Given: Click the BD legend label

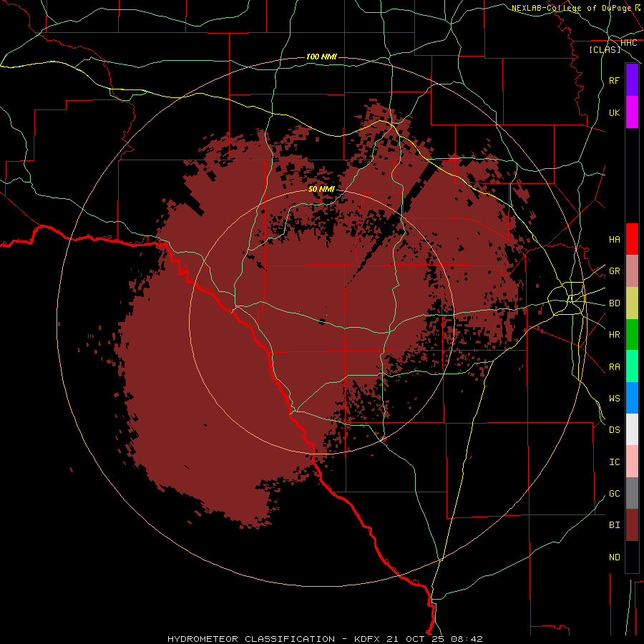Looking at the screenshot, I should (614, 303).
